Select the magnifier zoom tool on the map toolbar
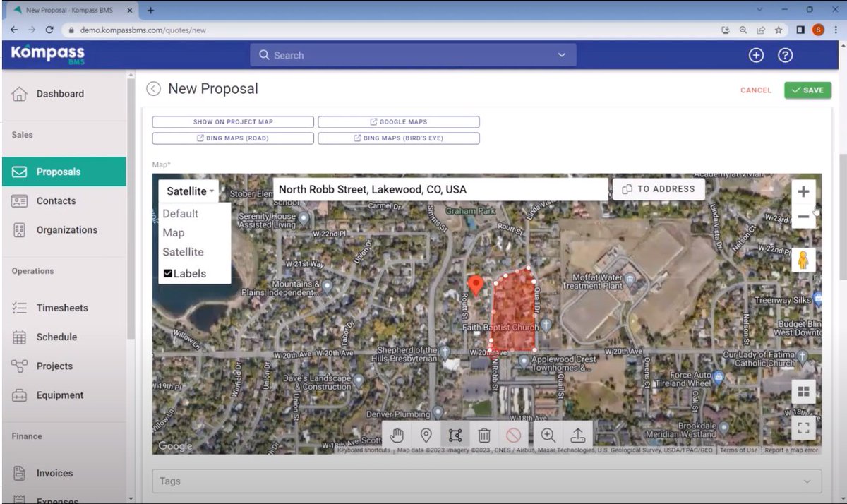Screen dimensions: 847x504 (x=548, y=436)
